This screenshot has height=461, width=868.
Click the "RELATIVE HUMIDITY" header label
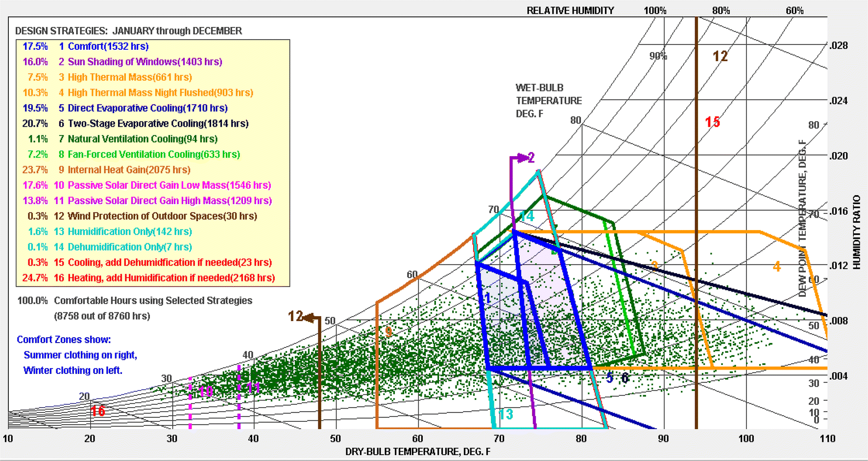(570, 11)
